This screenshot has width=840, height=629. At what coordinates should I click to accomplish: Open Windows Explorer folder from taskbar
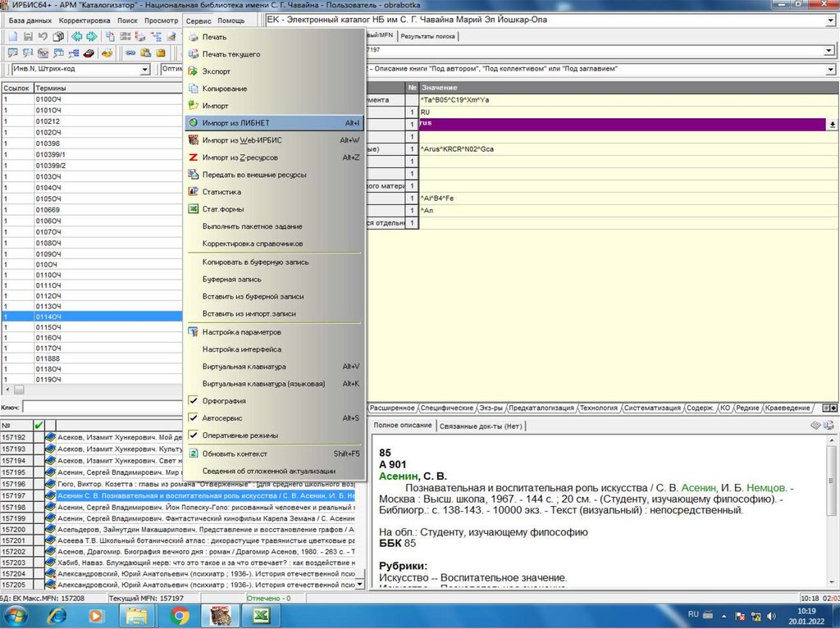(137, 616)
